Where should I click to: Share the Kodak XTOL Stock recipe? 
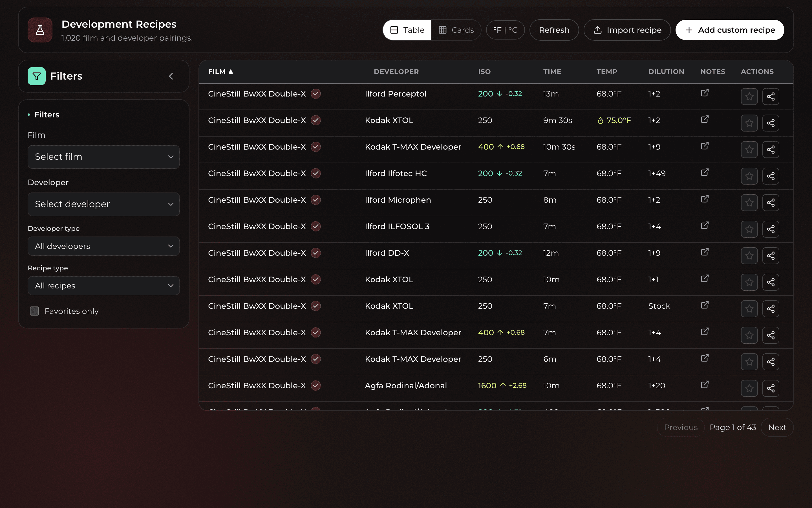coord(771,309)
